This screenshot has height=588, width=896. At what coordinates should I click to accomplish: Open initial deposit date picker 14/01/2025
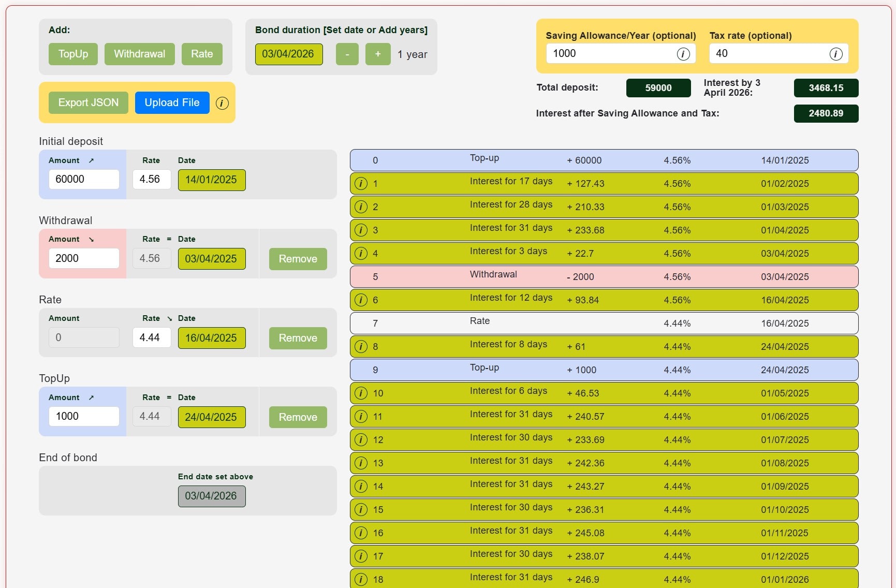(211, 180)
